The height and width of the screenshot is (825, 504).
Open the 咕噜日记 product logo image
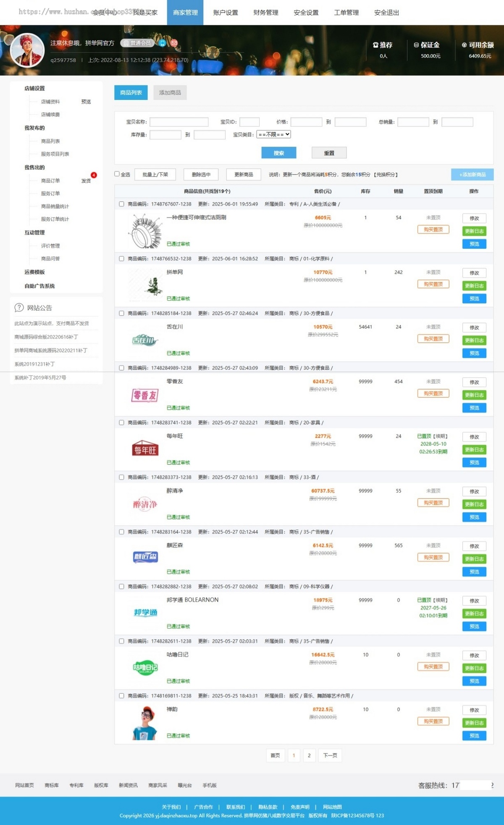click(x=145, y=667)
